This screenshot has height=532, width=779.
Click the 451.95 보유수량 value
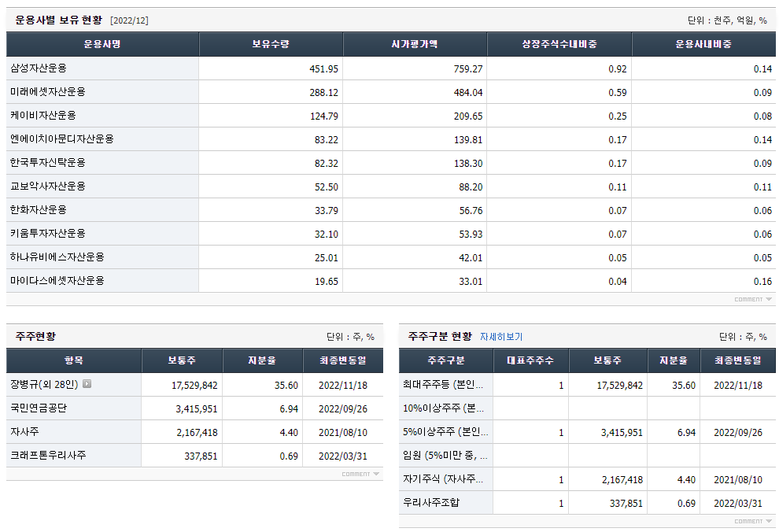[x=323, y=69]
